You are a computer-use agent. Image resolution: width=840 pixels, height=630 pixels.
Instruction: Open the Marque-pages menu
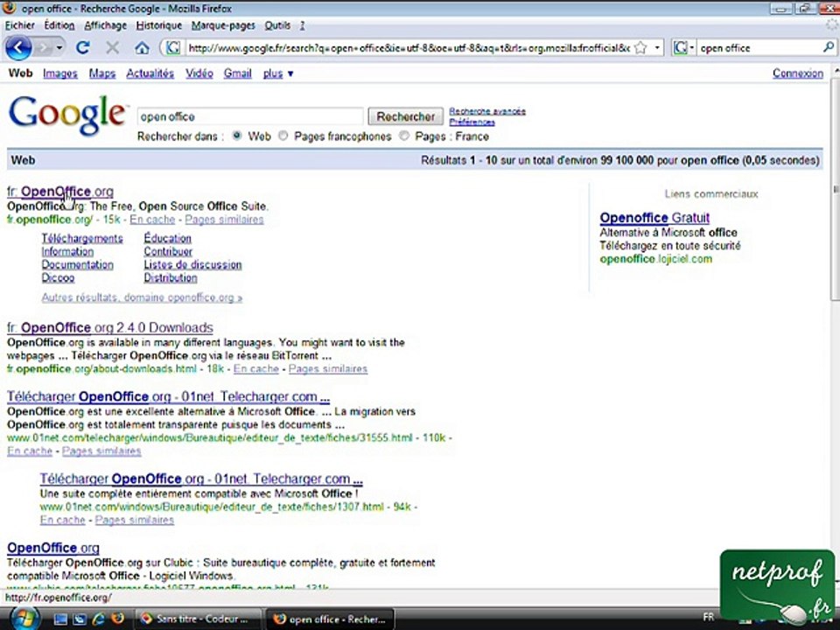tap(223, 25)
